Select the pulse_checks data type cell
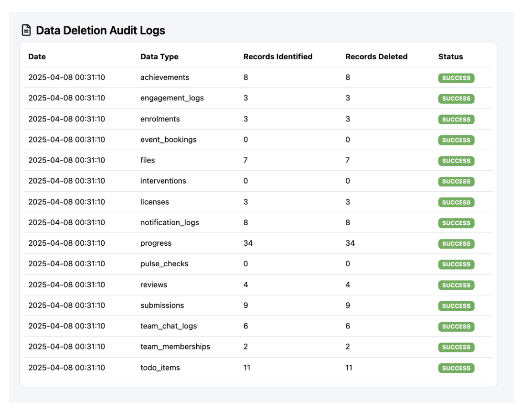This screenshot has width=532, height=414. pyautogui.click(x=164, y=264)
